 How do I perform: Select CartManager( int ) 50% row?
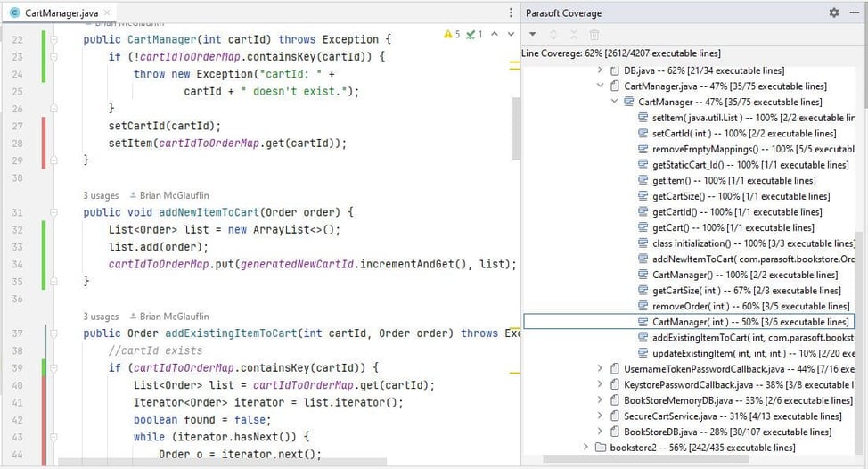pos(689,322)
